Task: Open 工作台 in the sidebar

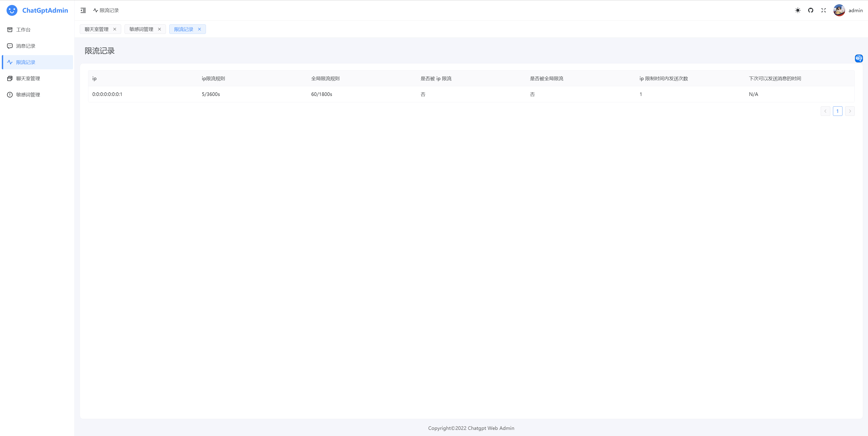Action: (x=23, y=30)
